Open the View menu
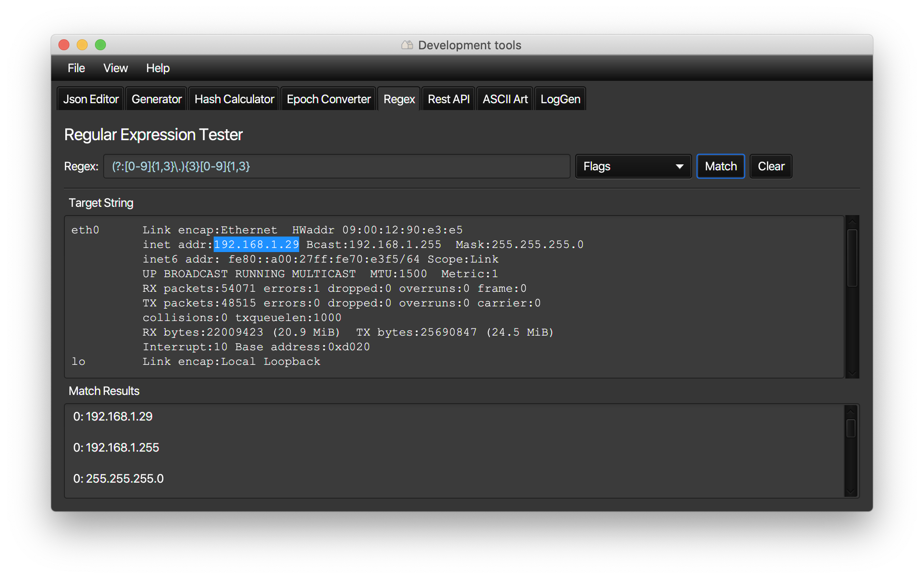Viewport: 924px width, 579px height. tap(115, 68)
